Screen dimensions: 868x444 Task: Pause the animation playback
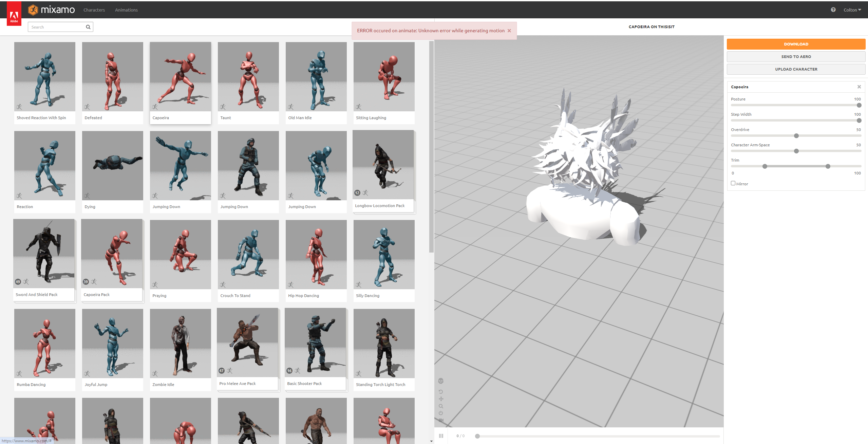[x=441, y=436]
